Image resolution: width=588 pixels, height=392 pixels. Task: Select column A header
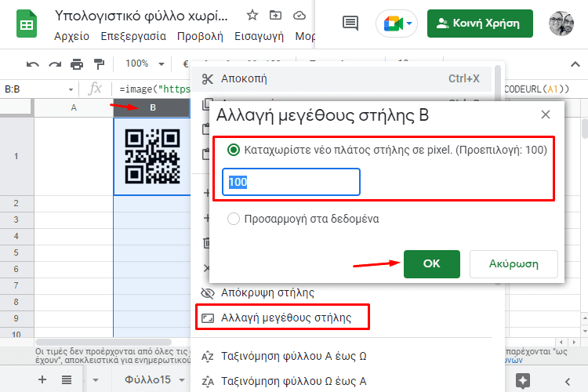coord(74,108)
